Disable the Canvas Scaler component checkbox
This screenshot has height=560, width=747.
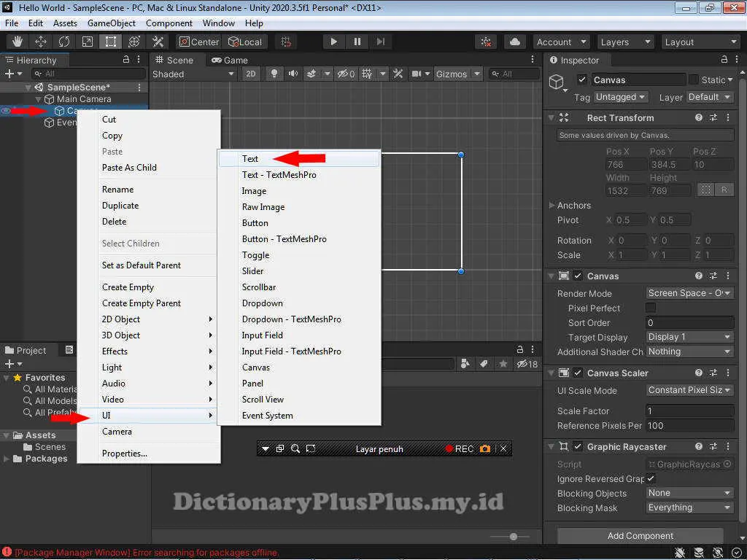tap(578, 373)
